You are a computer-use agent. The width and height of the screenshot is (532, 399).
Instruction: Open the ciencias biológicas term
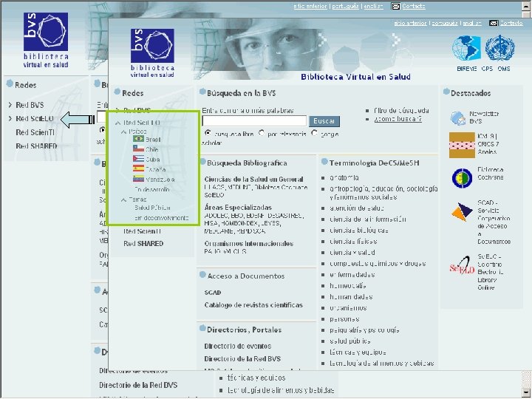[x=358, y=231]
